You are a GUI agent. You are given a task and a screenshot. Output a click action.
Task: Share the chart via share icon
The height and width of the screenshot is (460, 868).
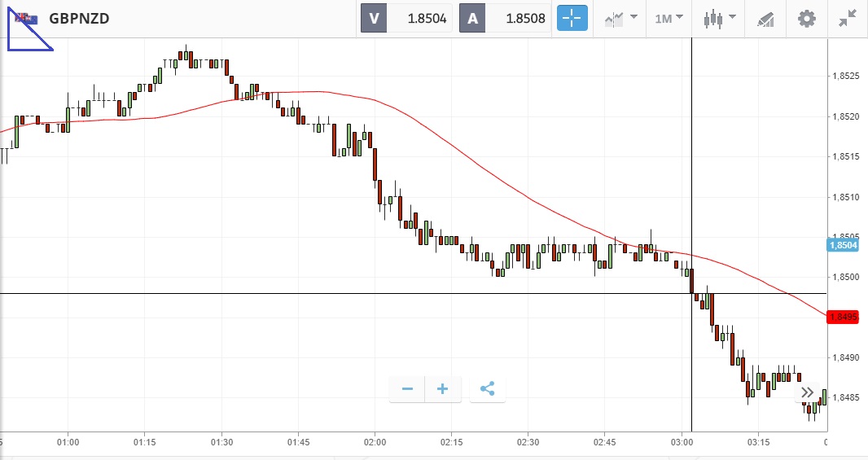click(x=487, y=389)
